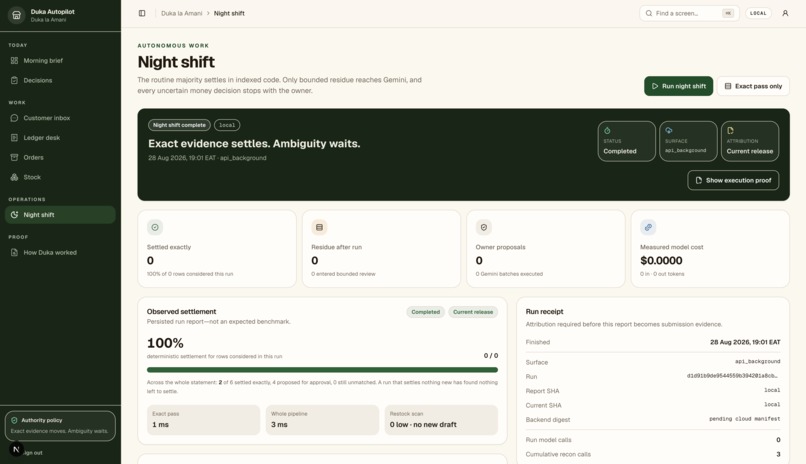806x464 pixels.
Task: Open the Ledger desk page
Action: (60, 138)
